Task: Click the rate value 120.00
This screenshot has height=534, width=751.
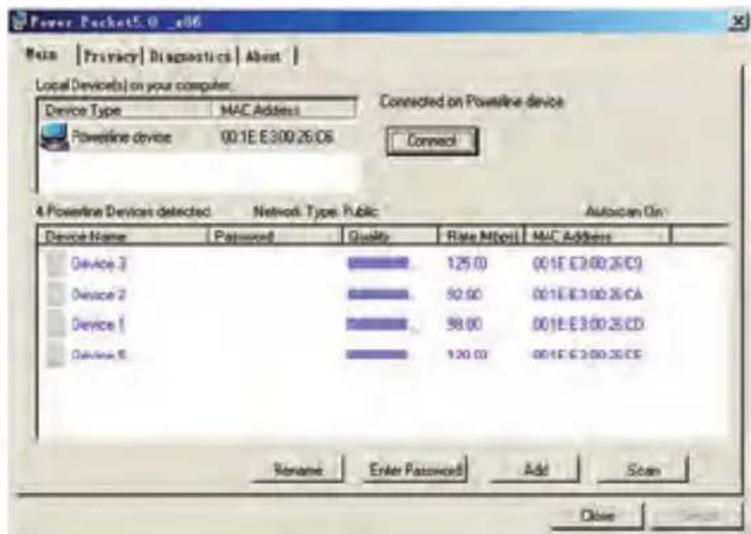Action: pyautogui.click(x=467, y=355)
